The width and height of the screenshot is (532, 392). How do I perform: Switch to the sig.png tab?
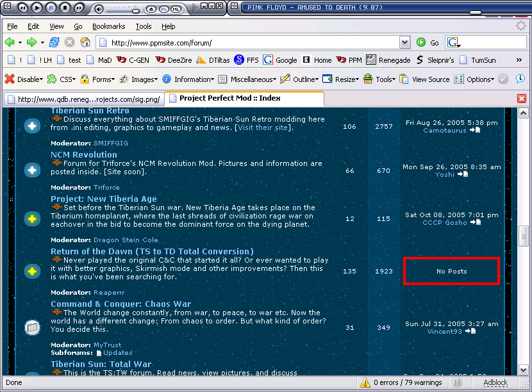coord(84,99)
